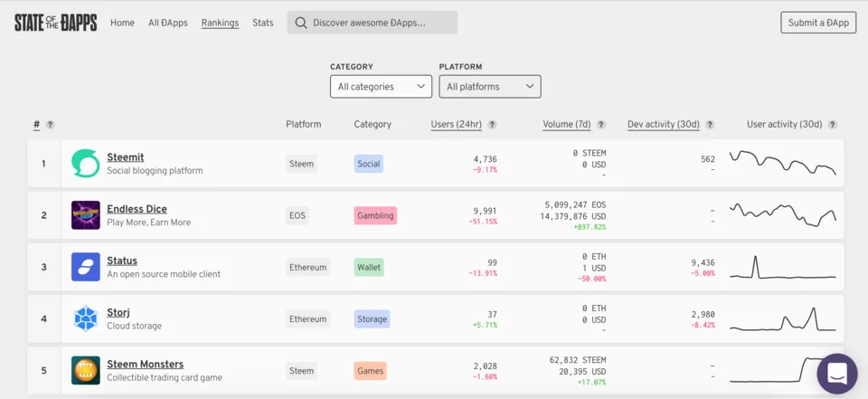Viewport: 868px width, 399px height.
Task: Click Steem platform tag in Steemit row
Action: (x=301, y=164)
